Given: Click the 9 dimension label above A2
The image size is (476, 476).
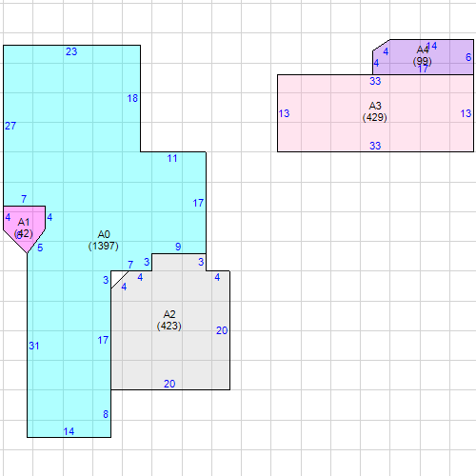Looking at the screenshot, I should [178, 247].
